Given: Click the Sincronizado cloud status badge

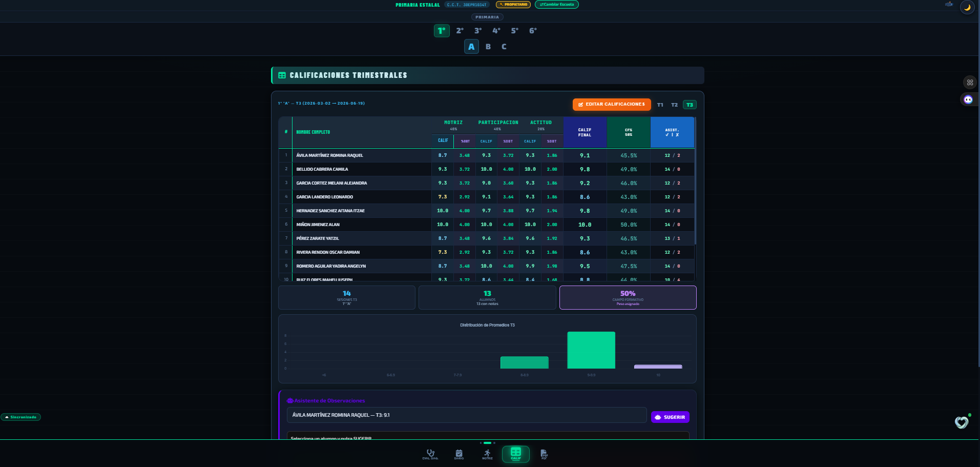Looking at the screenshot, I should (20, 417).
